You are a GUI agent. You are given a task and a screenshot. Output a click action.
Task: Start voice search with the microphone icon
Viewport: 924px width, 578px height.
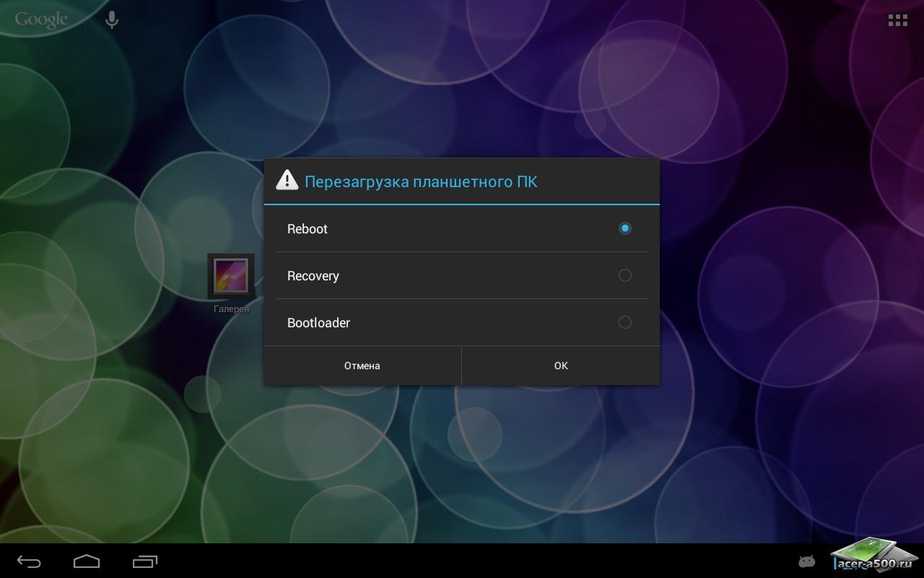click(x=112, y=20)
